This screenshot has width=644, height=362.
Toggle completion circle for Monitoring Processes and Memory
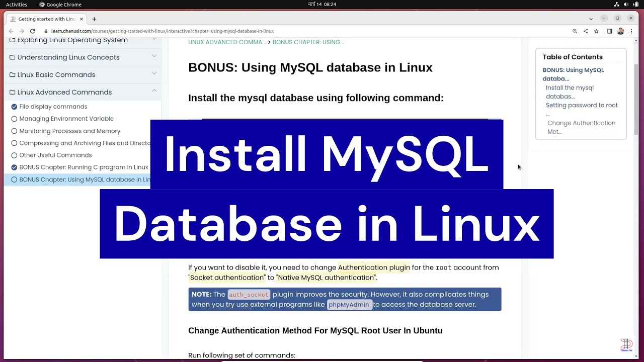(14, 131)
